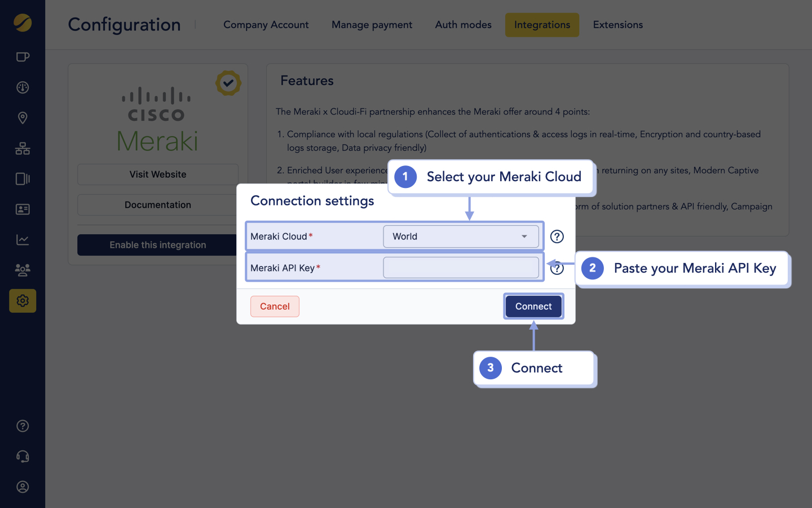Viewport: 812px width, 508px height.
Task: Open your account profile icon in the sidebar
Action: point(23,487)
